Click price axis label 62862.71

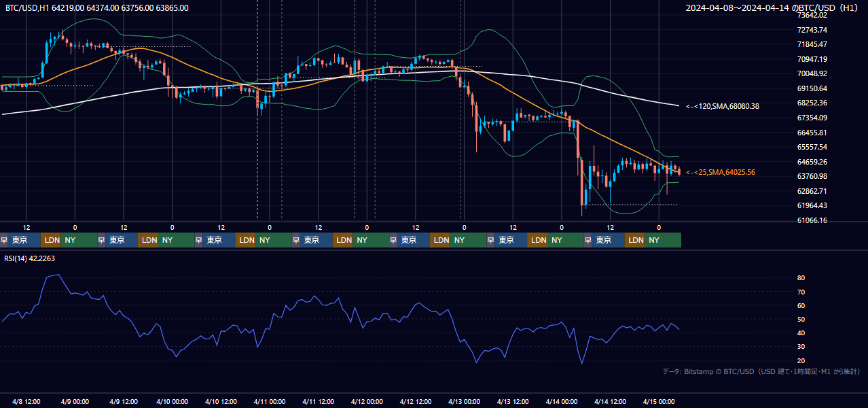[x=812, y=191]
